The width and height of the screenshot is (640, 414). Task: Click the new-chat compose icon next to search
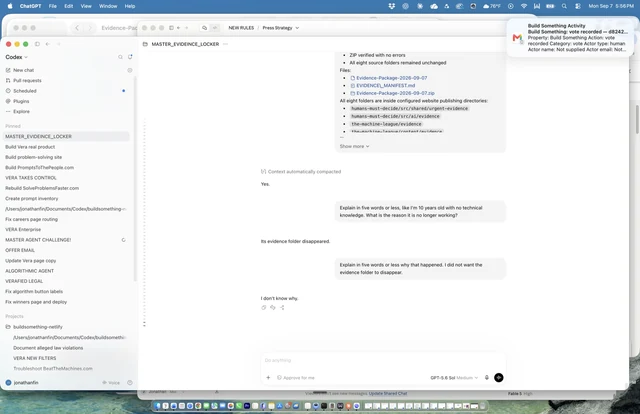(x=130, y=57)
